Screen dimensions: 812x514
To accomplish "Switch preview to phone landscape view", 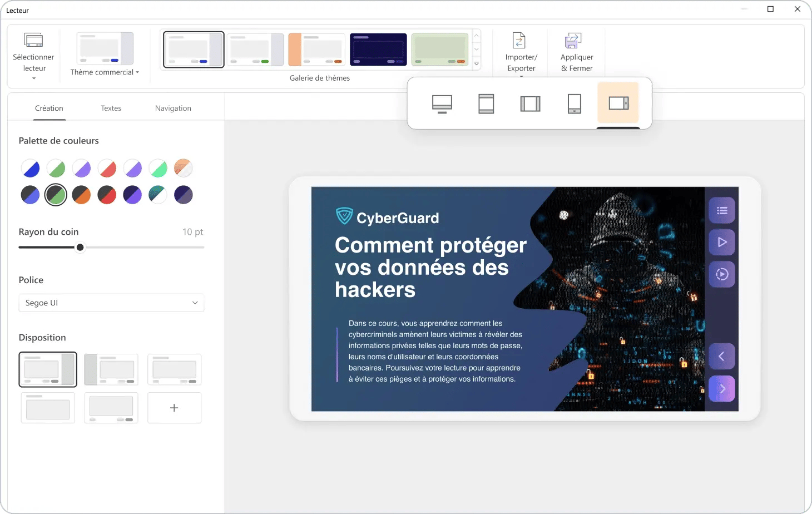I will coord(618,103).
